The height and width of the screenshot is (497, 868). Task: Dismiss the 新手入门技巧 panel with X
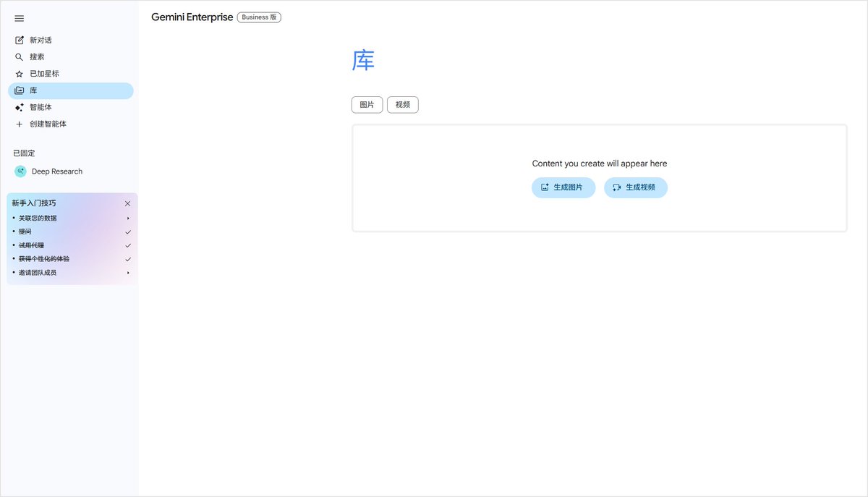[127, 203]
